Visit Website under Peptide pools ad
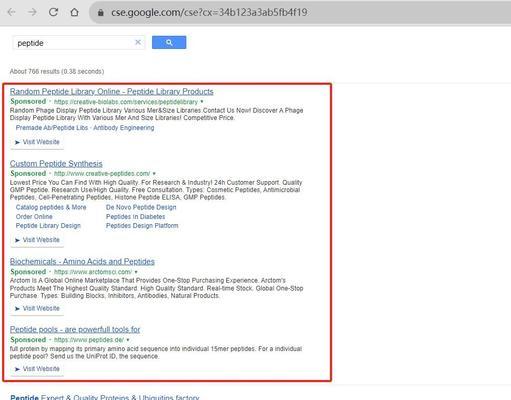The height and width of the screenshot is (400, 511). click(x=37, y=369)
